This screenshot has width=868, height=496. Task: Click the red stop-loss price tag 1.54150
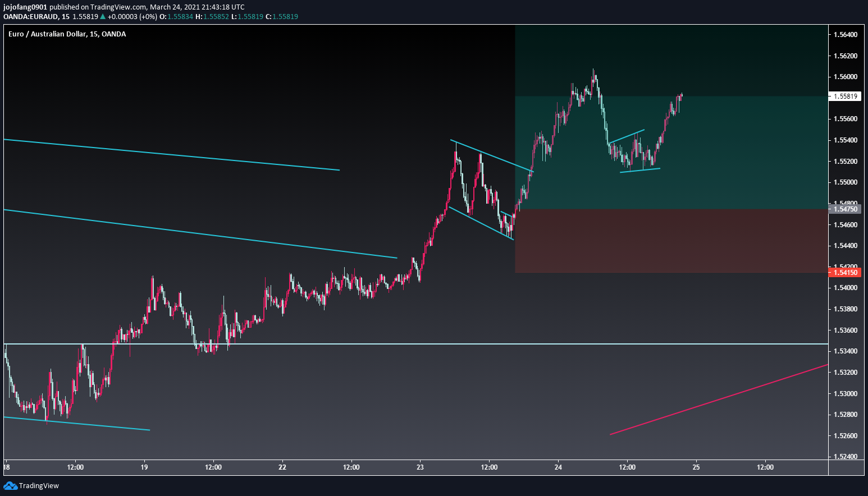845,273
